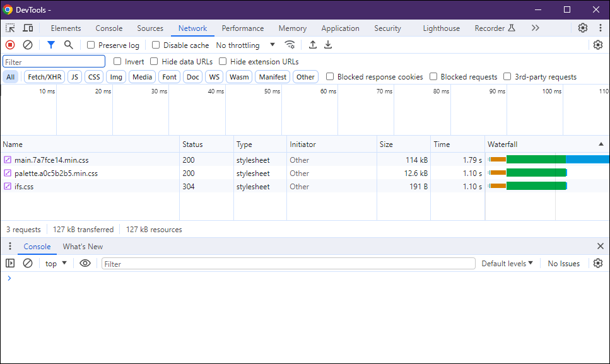Select the inspect element picker icon
The width and height of the screenshot is (610, 364).
10,28
